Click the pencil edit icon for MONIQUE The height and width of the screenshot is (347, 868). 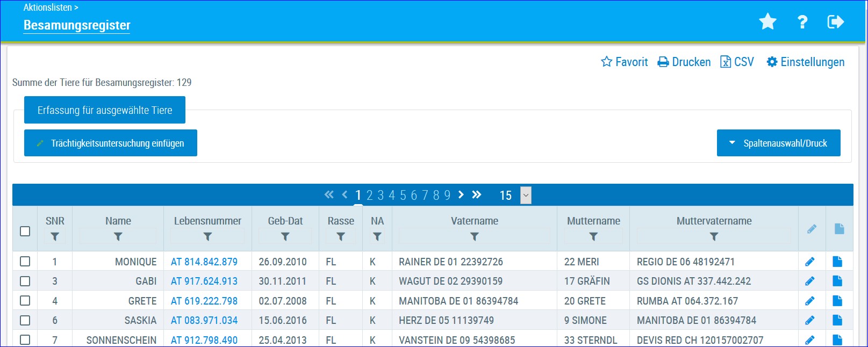pyautogui.click(x=810, y=262)
